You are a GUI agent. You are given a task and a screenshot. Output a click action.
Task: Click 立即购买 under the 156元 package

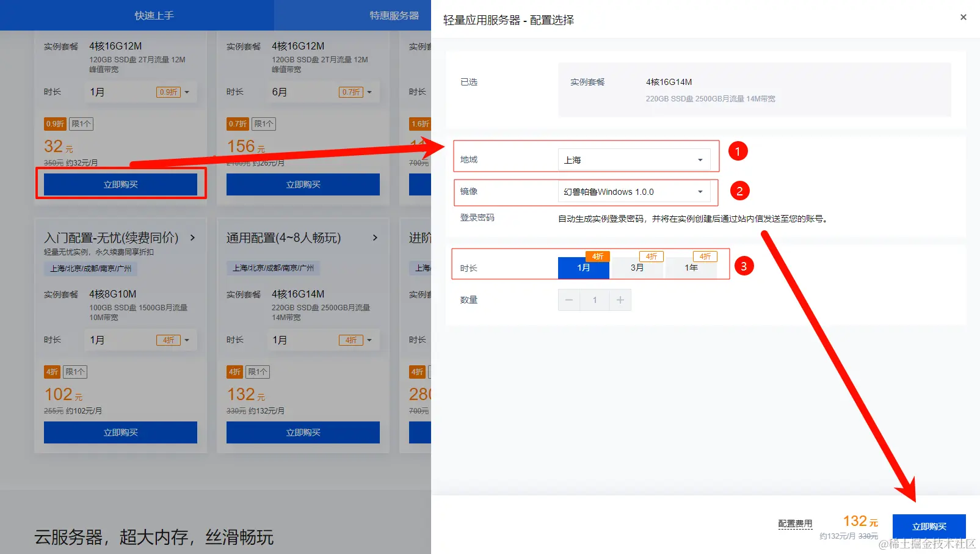point(303,184)
